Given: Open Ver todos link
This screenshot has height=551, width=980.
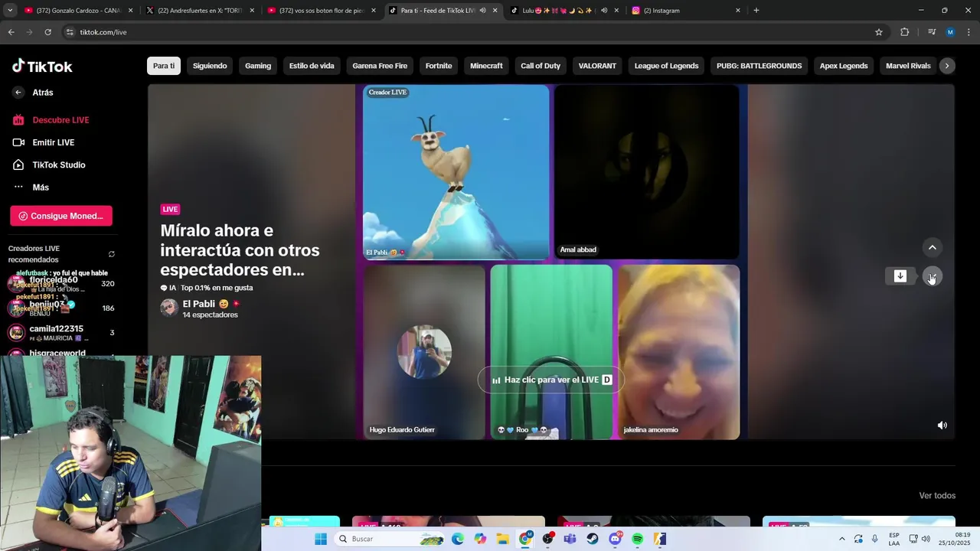Looking at the screenshot, I should pyautogui.click(x=937, y=496).
